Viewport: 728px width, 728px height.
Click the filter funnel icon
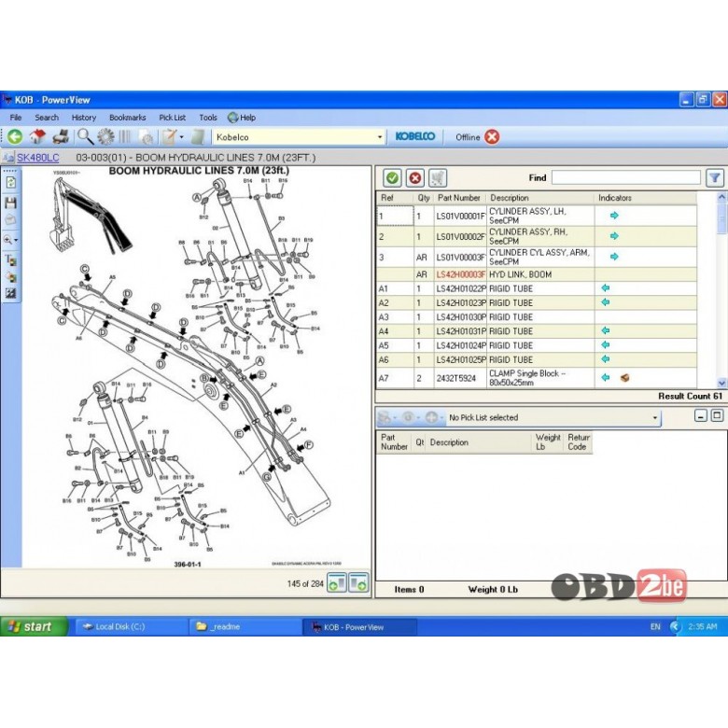715,177
